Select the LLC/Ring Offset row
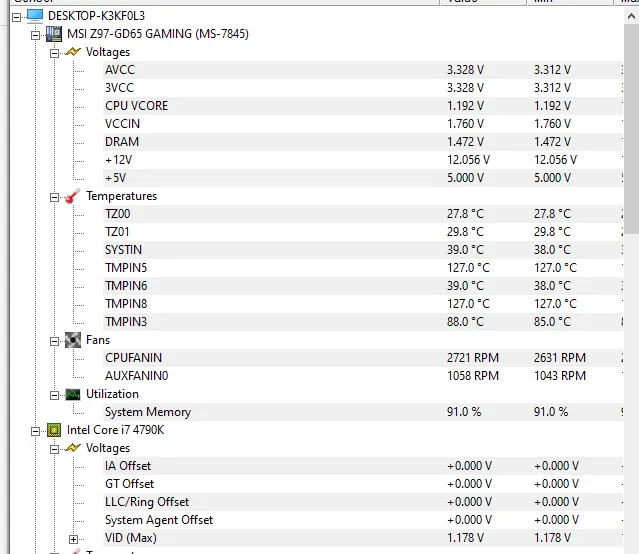Screen dimensions: 639x554 pos(363,502)
